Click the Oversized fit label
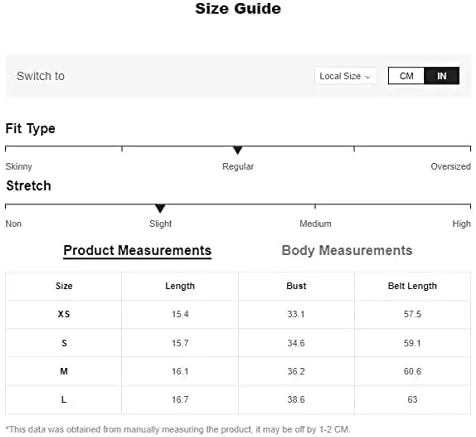 click(451, 166)
